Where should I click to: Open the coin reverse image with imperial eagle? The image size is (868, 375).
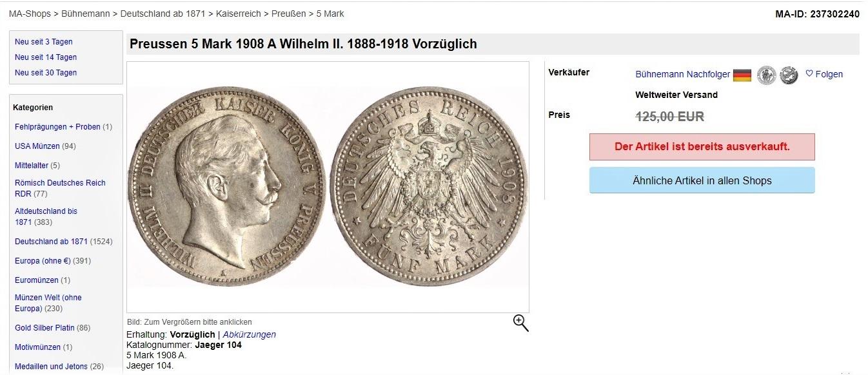pyautogui.click(x=429, y=186)
